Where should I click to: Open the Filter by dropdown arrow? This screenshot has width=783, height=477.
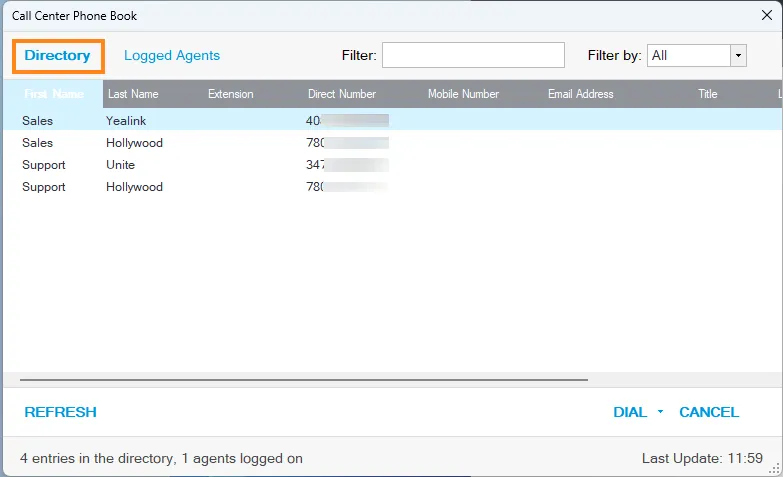[738, 55]
